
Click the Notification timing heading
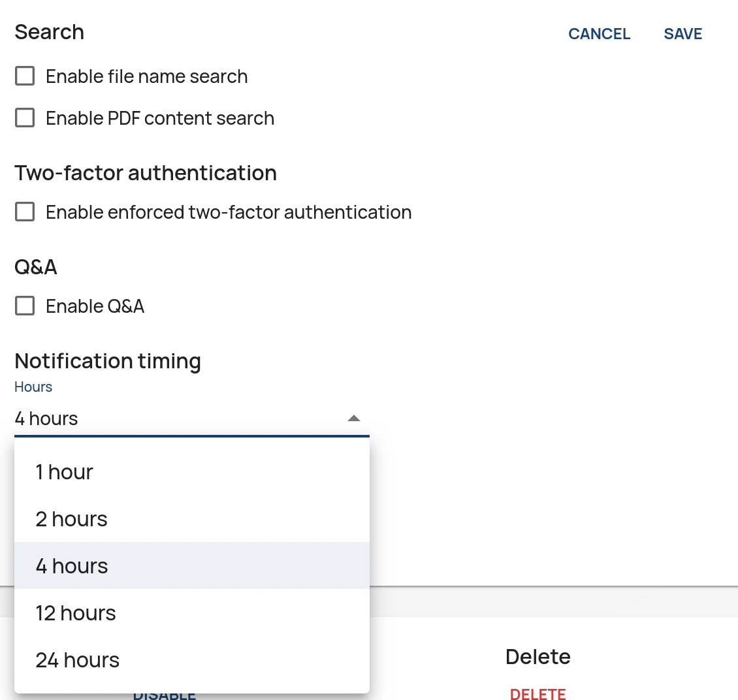(x=108, y=360)
